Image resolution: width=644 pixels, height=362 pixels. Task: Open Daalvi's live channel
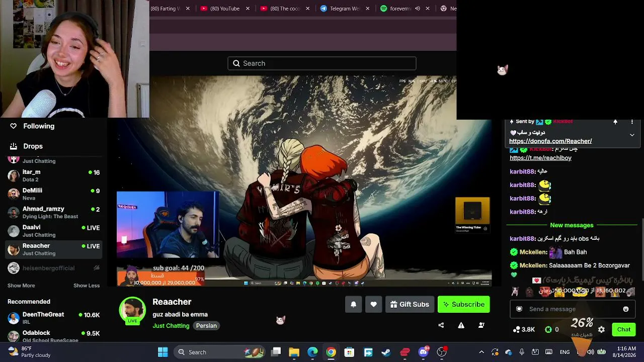pos(53,231)
